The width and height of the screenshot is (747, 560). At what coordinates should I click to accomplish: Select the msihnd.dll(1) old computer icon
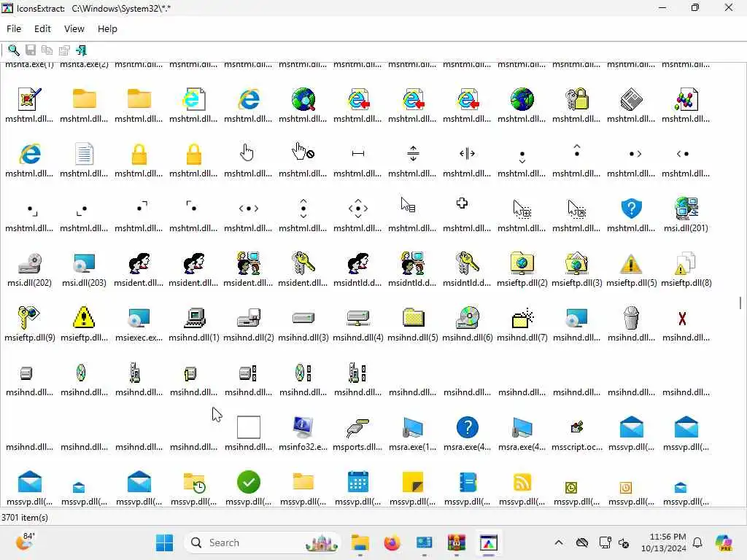tap(194, 318)
